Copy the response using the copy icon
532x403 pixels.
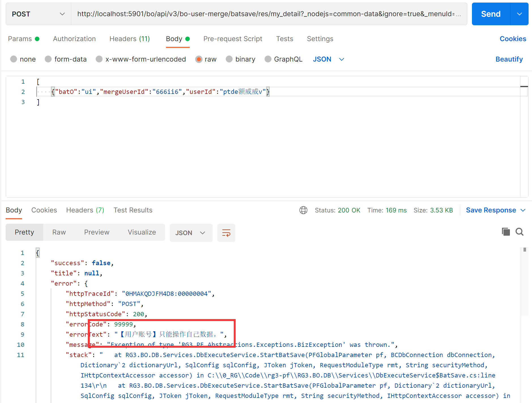tap(506, 232)
